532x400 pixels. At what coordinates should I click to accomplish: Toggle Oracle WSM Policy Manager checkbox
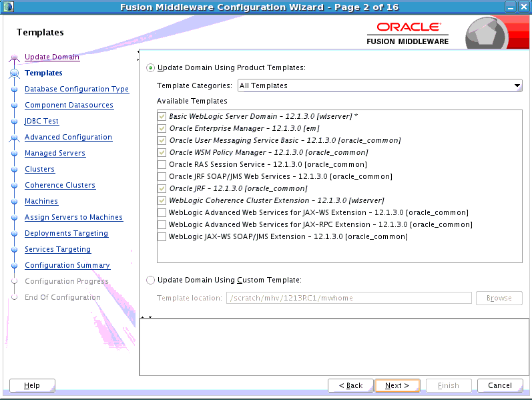coord(162,152)
